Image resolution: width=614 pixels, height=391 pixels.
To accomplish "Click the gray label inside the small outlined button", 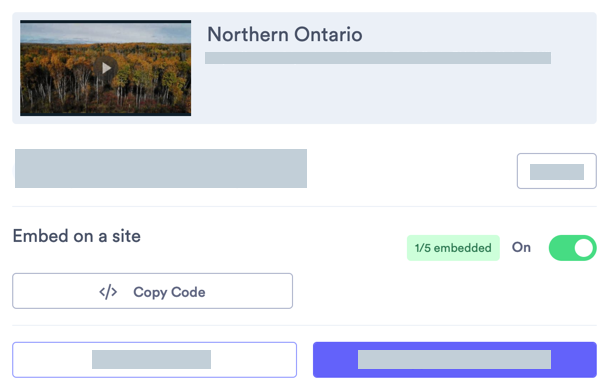I will 557,172.
